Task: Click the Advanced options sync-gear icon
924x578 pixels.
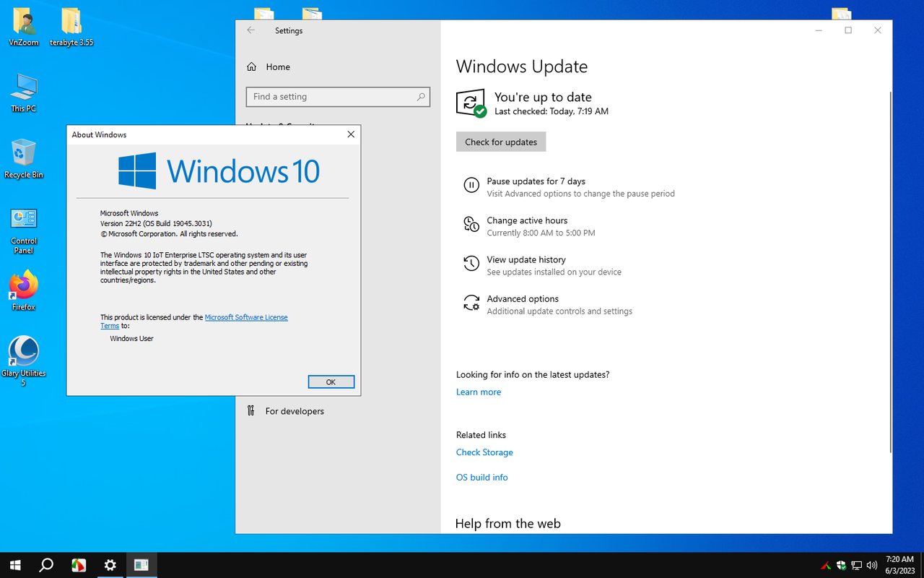Action: [x=471, y=303]
